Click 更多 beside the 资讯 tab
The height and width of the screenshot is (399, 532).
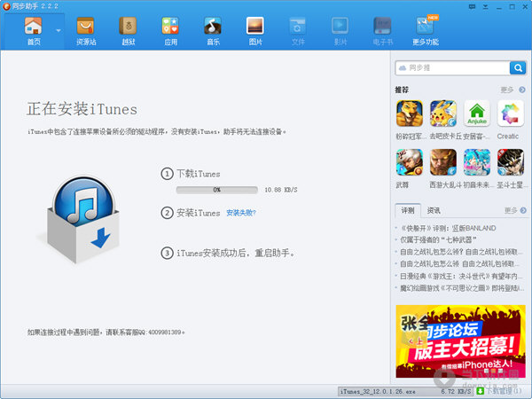click(x=511, y=211)
